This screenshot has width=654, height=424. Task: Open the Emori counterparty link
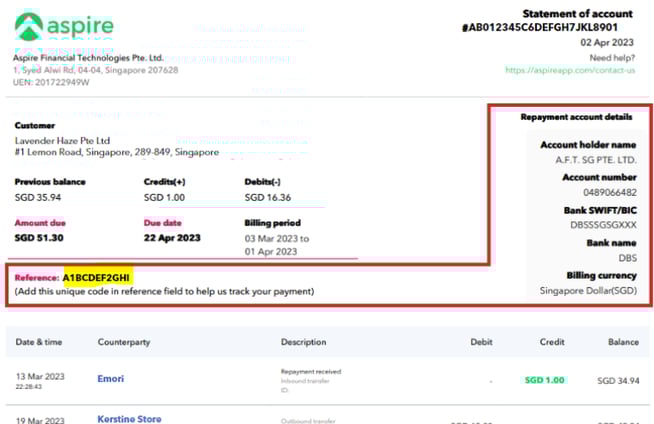click(111, 379)
